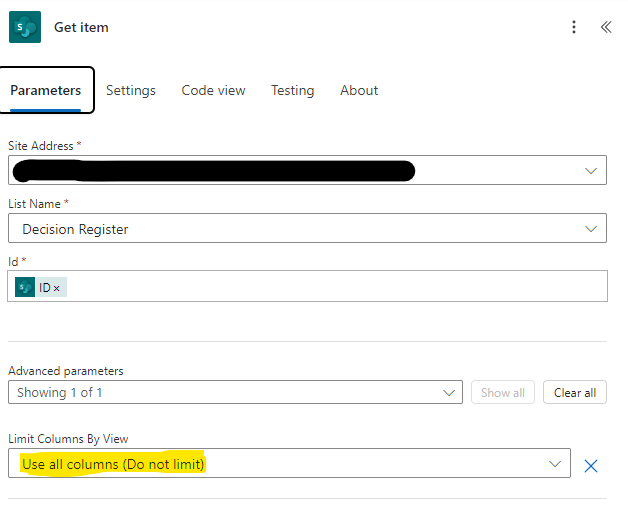Go to the Testing tab
The width and height of the screenshot is (628, 506).
pos(292,91)
